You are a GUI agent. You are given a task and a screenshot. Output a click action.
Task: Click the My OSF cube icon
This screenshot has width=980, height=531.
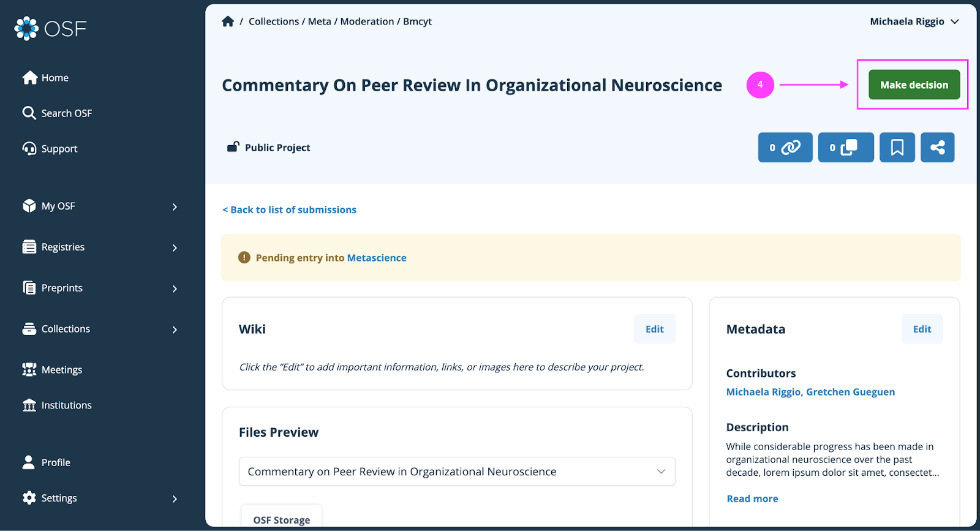tap(29, 206)
